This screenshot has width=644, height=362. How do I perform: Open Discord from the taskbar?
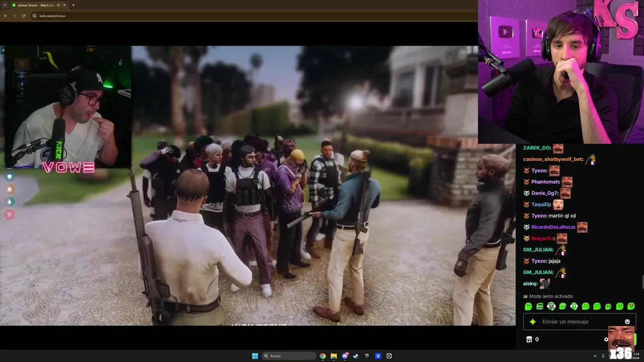pos(345,356)
